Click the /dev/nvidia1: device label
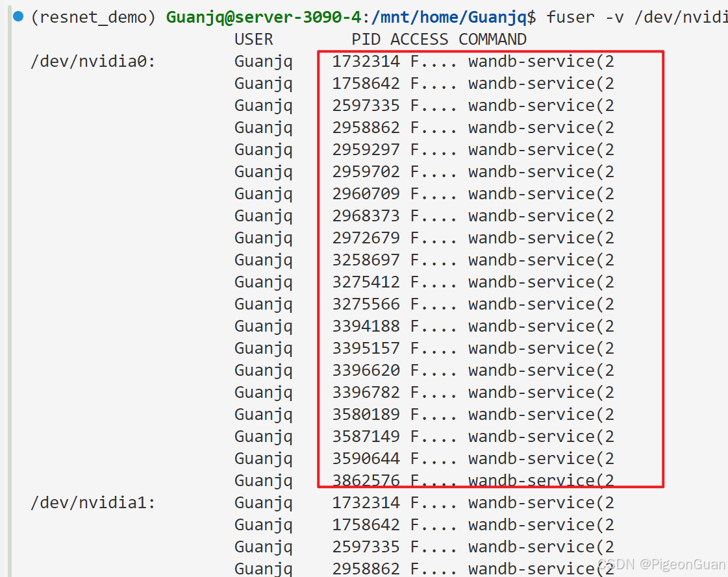This screenshot has height=577, width=728. (93, 503)
